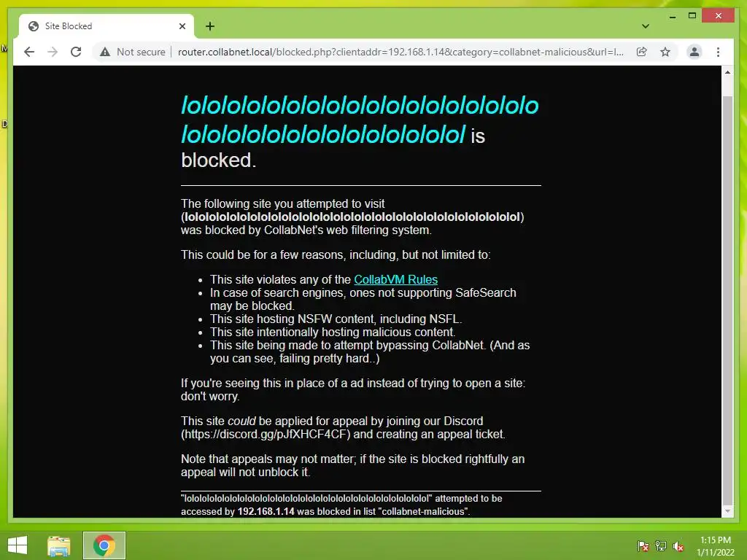The width and height of the screenshot is (747, 560).
Task: Click the Chrome taskbar icon
Action: [104, 545]
